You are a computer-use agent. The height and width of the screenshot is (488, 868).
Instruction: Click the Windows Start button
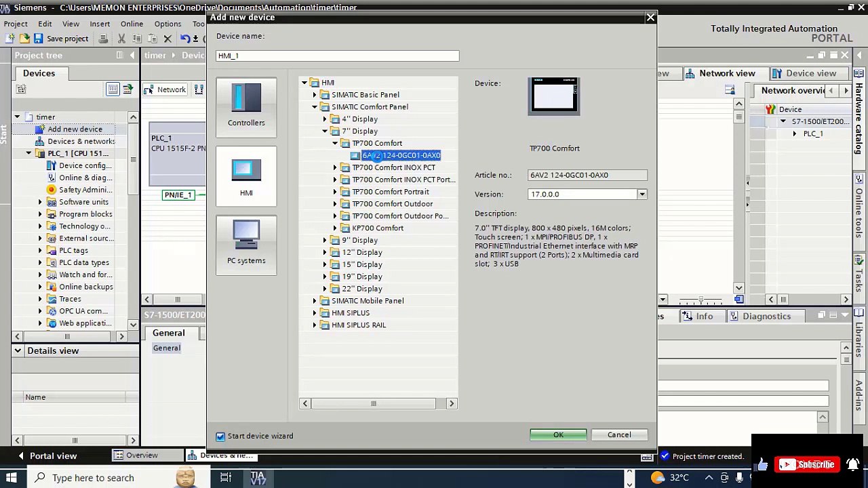(12, 478)
